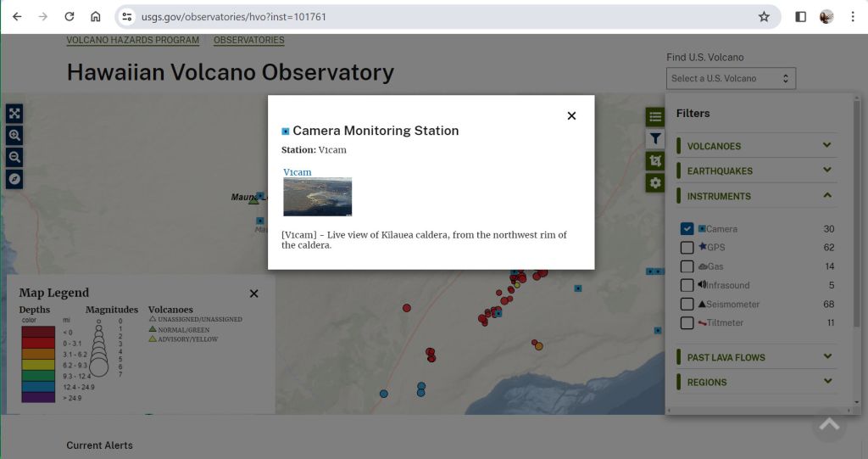The image size is (868, 459).
Task: Open the V1cam link
Action: pos(298,172)
